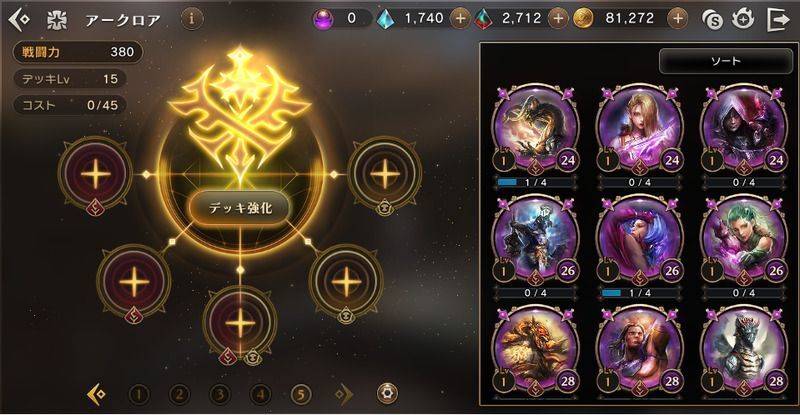Add blue crystals with the plus beside 1,740
This screenshot has height=415, width=800.
pyautogui.click(x=460, y=19)
